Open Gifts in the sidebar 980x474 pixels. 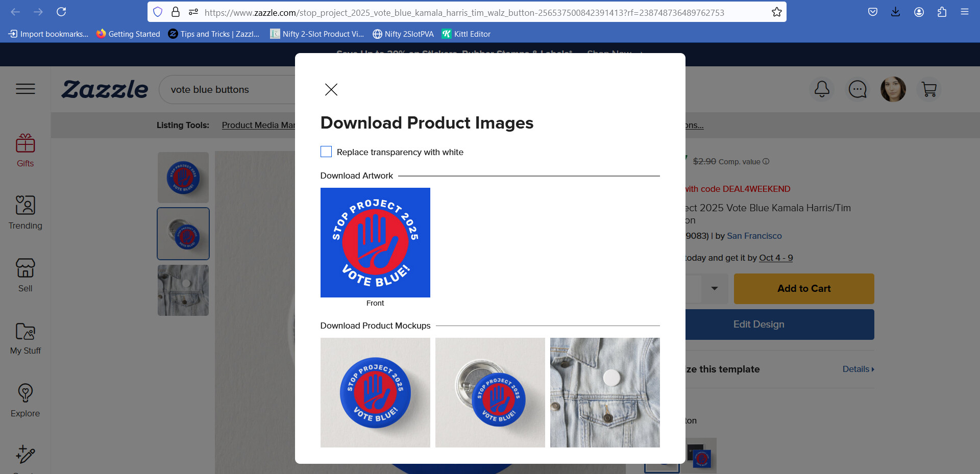tap(26, 151)
